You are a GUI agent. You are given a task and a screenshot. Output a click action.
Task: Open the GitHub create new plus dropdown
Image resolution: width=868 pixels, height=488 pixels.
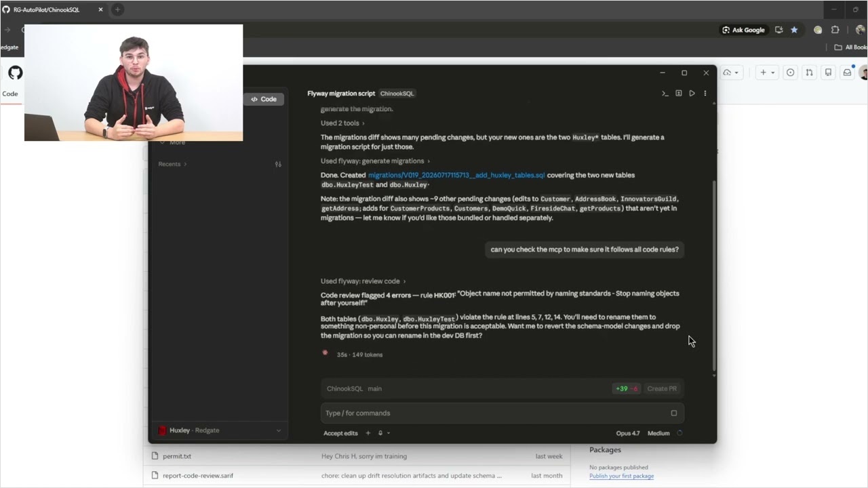click(767, 73)
